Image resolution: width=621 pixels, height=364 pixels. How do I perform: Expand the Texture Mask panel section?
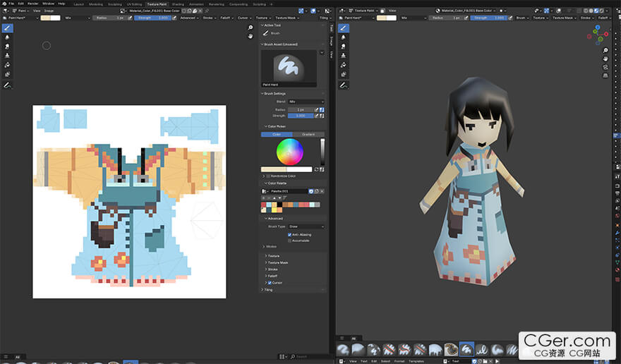click(277, 262)
